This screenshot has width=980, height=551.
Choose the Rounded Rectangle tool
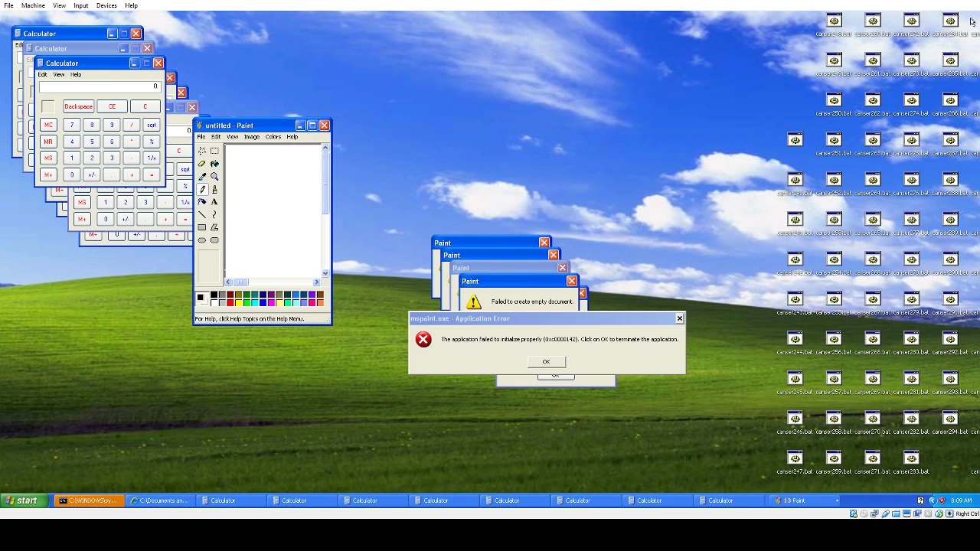tap(214, 240)
